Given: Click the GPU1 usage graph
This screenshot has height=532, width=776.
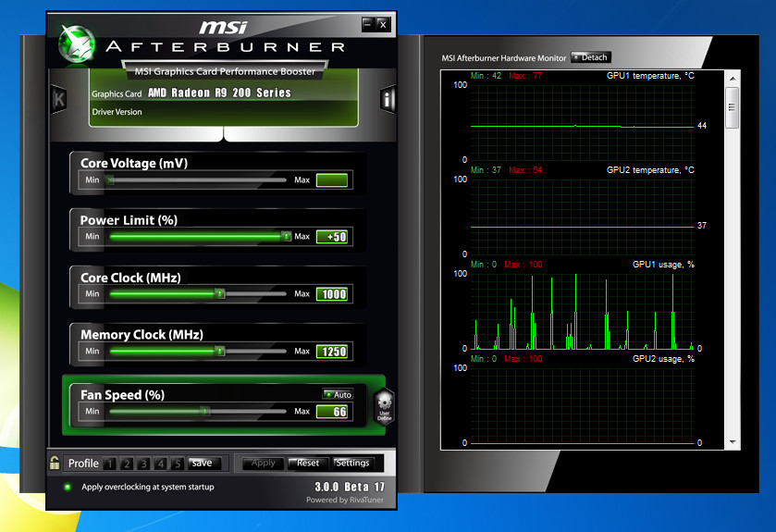Looking at the screenshot, I should pyautogui.click(x=582, y=311).
